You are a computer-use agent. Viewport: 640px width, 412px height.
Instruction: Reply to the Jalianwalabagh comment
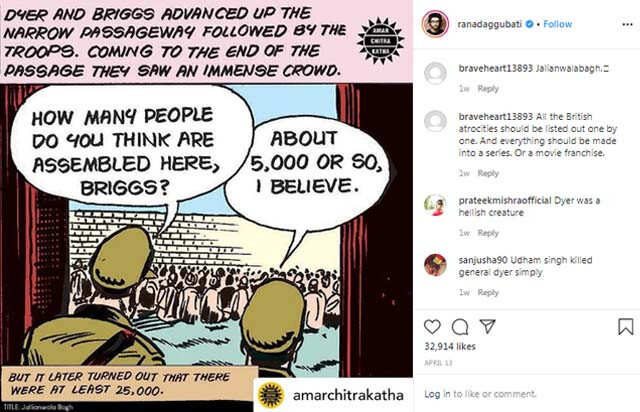pos(488,89)
